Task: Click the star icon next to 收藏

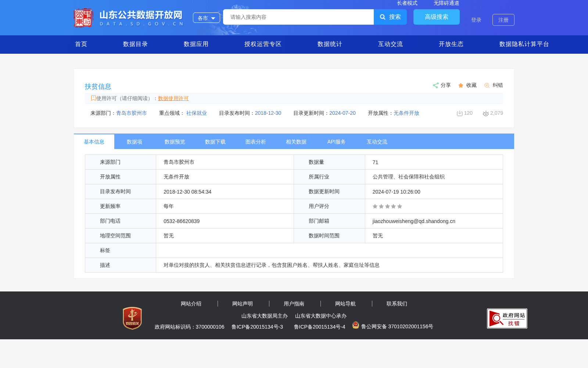Action: tap(461, 85)
